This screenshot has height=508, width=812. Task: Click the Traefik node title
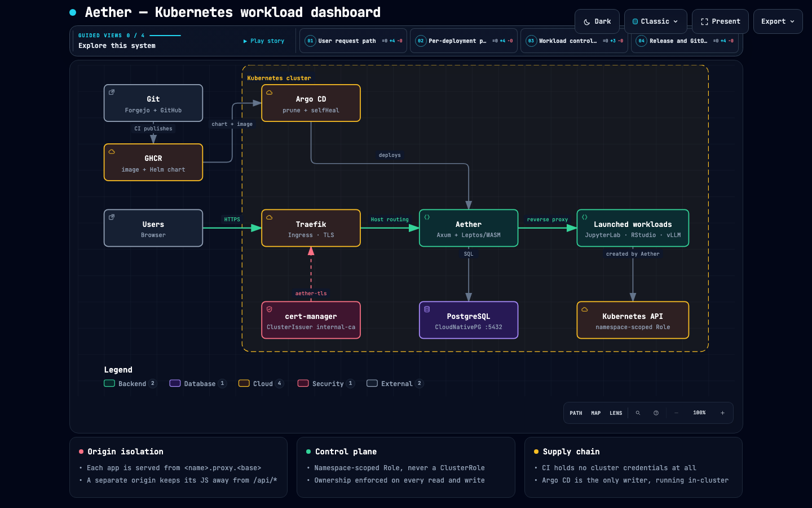[x=311, y=225]
